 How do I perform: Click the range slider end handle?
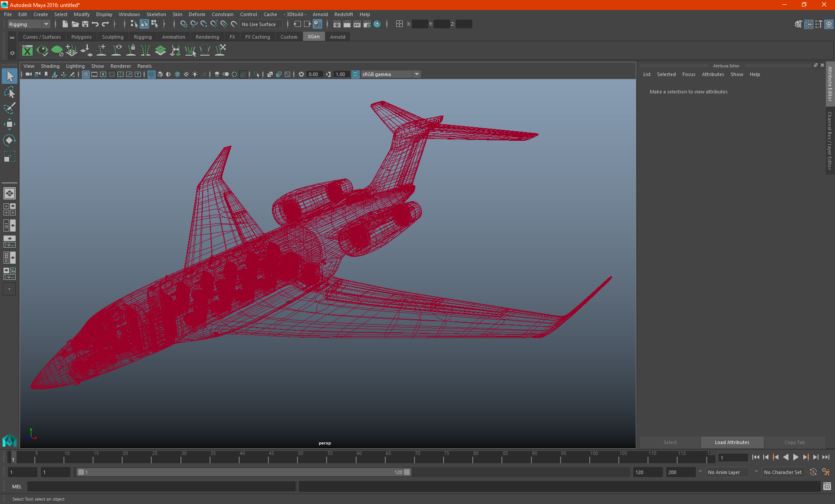(407, 472)
